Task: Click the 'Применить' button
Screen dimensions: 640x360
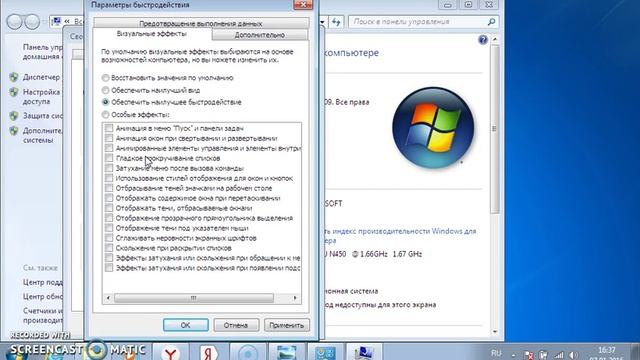Action: click(x=287, y=325)
